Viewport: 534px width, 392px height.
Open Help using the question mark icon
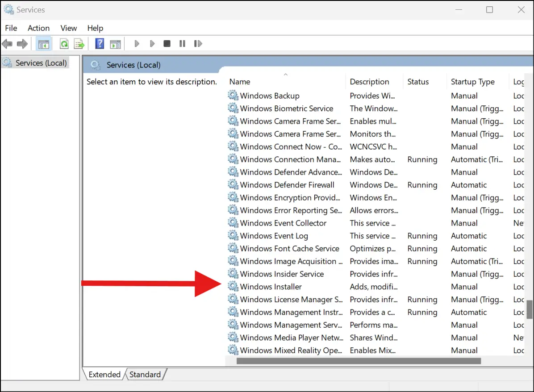99,43
